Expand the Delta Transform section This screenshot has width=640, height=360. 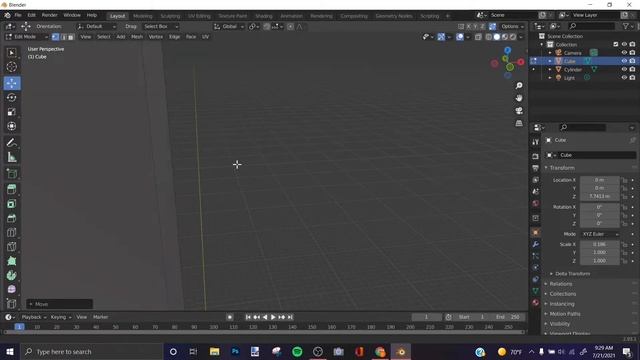(x=572, y=273)
